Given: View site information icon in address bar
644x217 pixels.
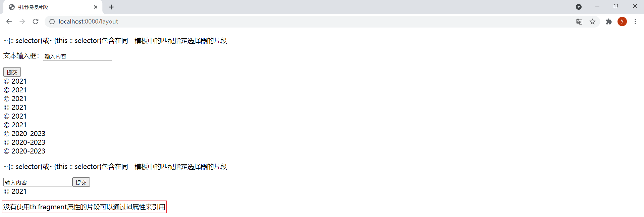Looking at the screenshot, I should point(52,21).
